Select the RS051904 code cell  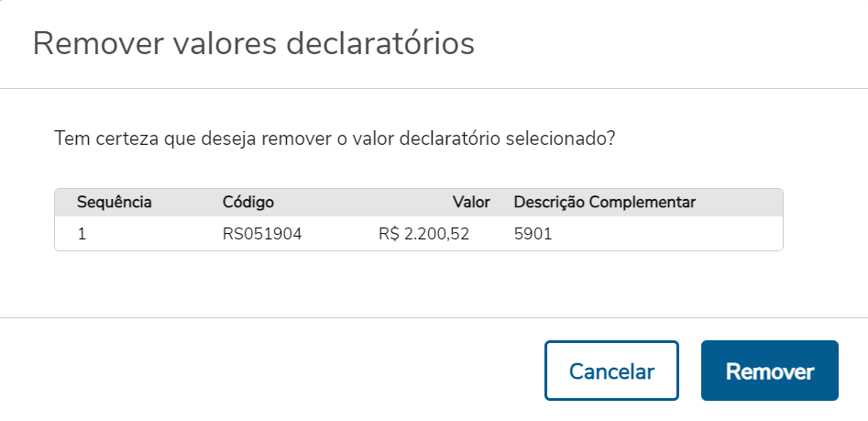tap(262, 234)
